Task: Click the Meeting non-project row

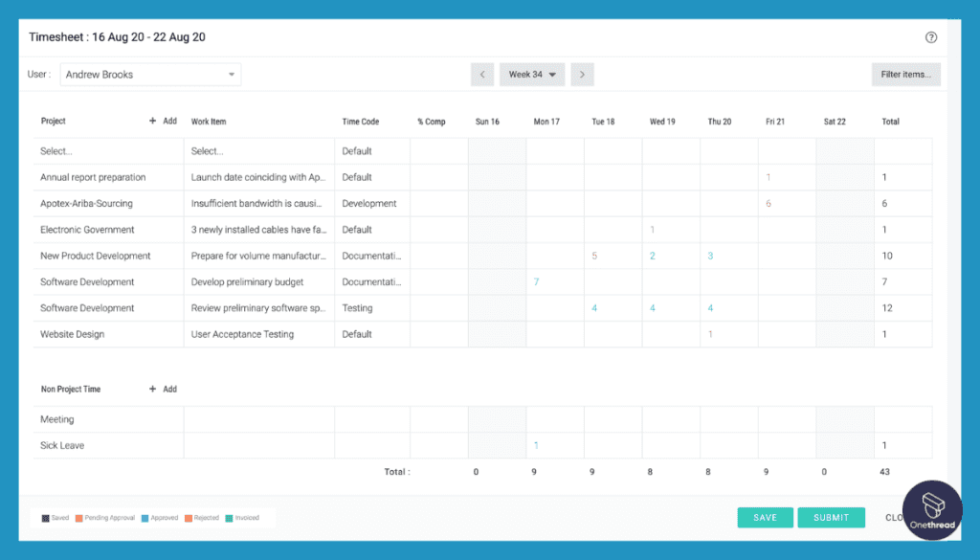Action: [x=482, y=419]
